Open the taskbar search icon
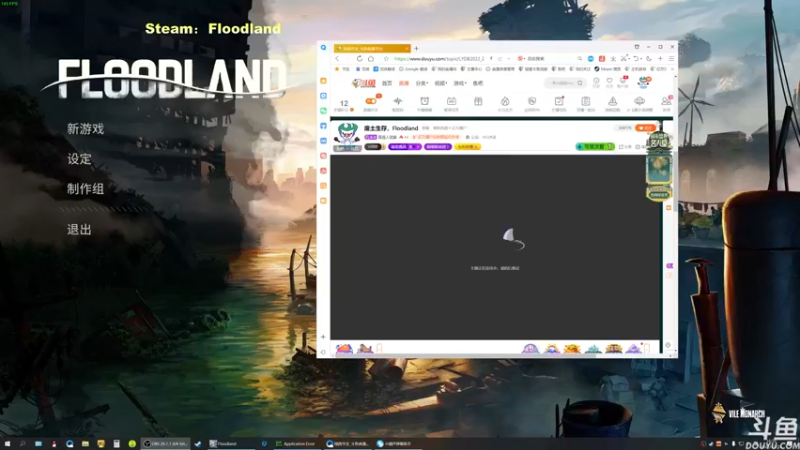 point(22,444)
